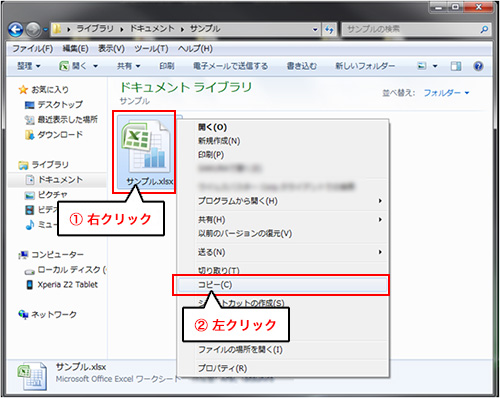Open the view options dropdown arrow
Screen dimensions: 500x398
pyautogui.click(x=435, y=66)
